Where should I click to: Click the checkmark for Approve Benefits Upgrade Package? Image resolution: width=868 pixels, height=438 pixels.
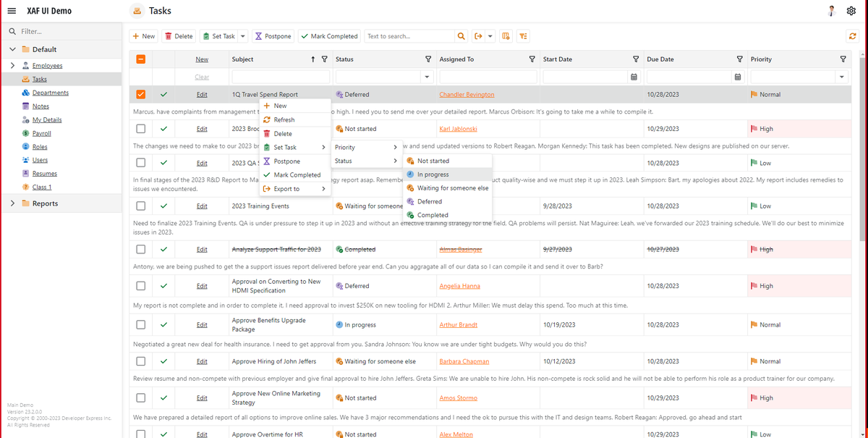point(164,324)
